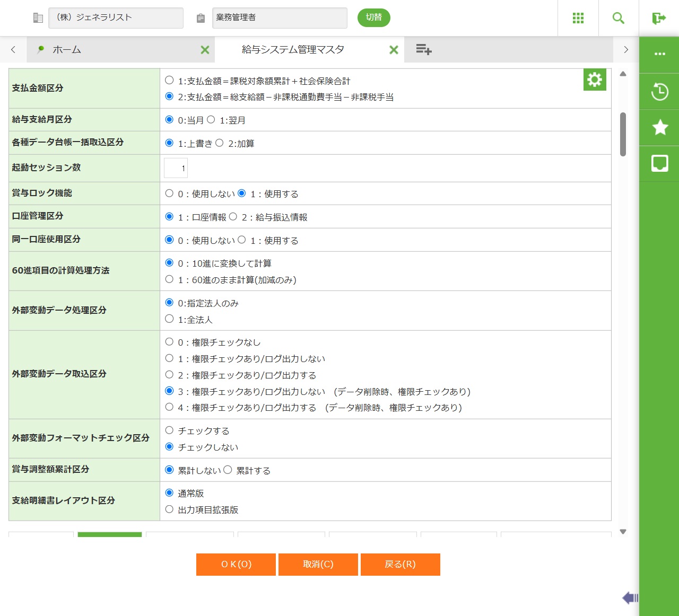Select 出力項目拡張版 layout option
Screen dimensions: 679x616
tap(169, 509)
